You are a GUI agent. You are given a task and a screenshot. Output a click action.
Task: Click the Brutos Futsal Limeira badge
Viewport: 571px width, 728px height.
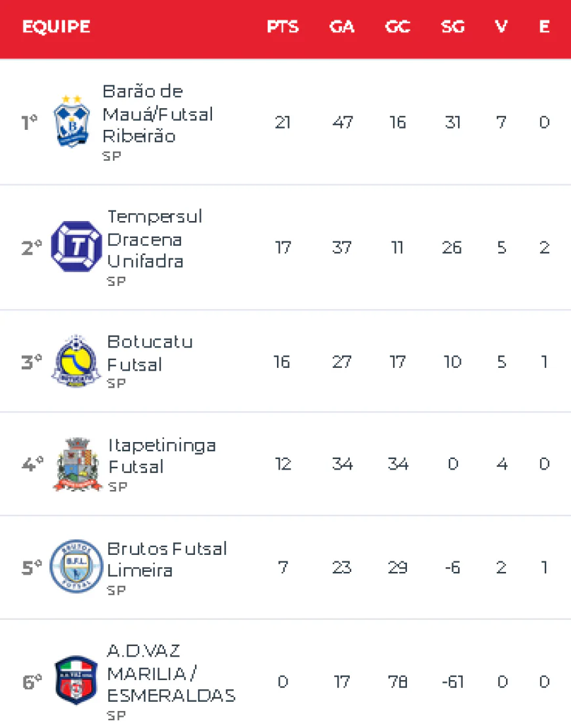coord(76,567)
